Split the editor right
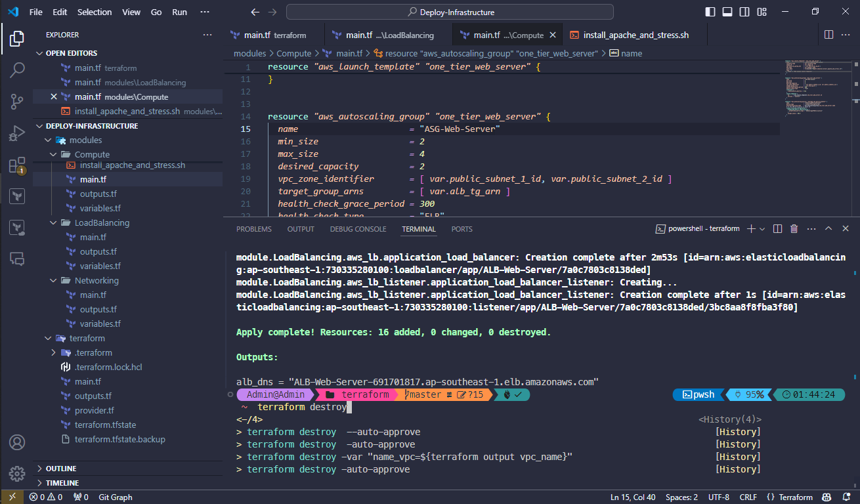This screenshot has width=860, height=504. pos(828,35)
